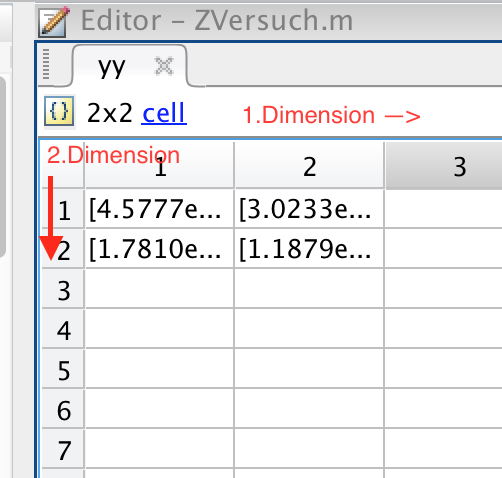The height and width of the screenshot is (478, 502).
Task: Close the yy variable tab
Action: click(x=164, y=66)
